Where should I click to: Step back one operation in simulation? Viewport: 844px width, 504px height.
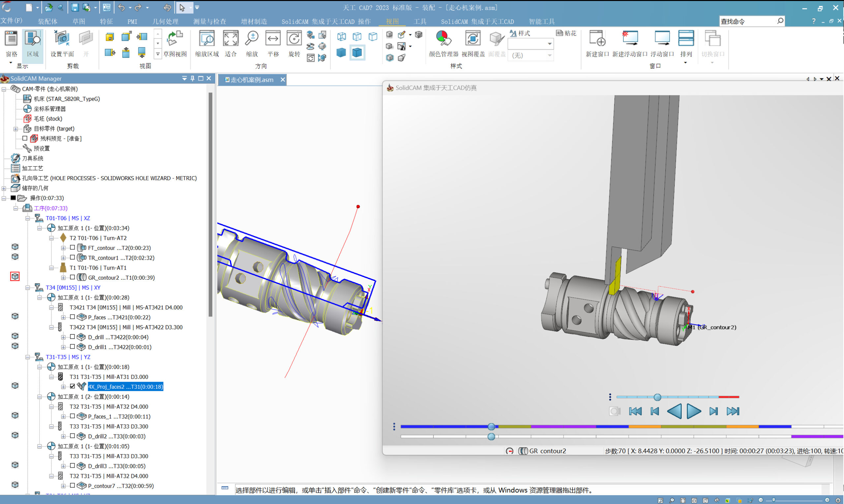[x=655, y=411]
